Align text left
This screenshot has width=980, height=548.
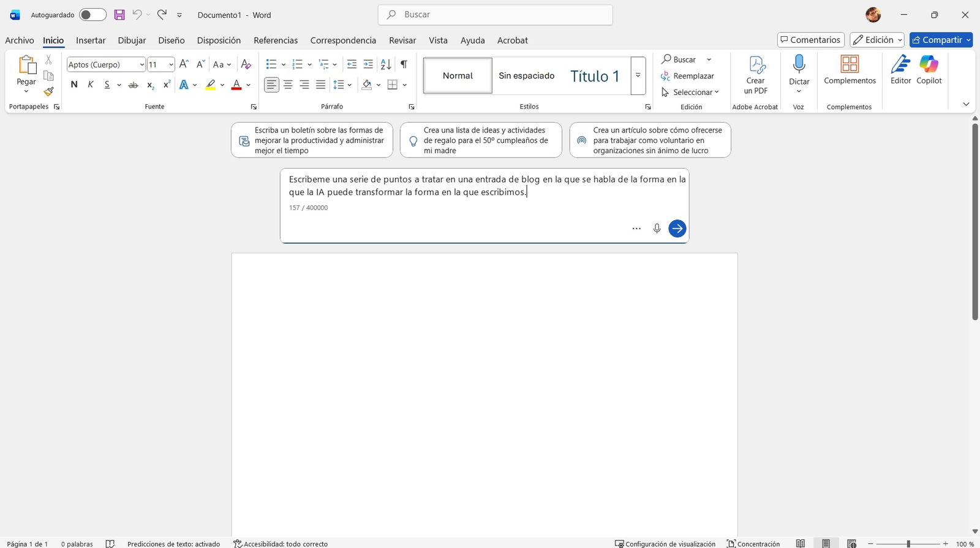[x=271, y=85]
